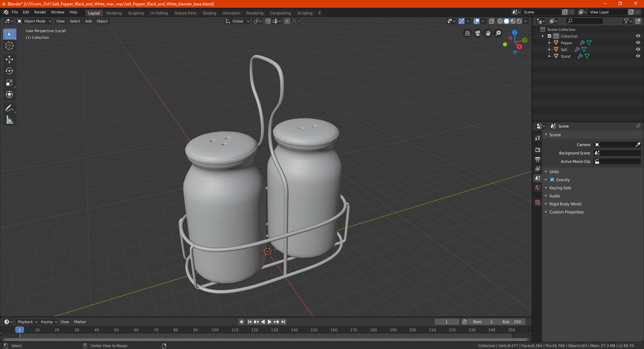Image resolution: width=644 pixels, height=349 pixels.
Task: Open the timeline Marker menu
Action: (x=80, y=322)
